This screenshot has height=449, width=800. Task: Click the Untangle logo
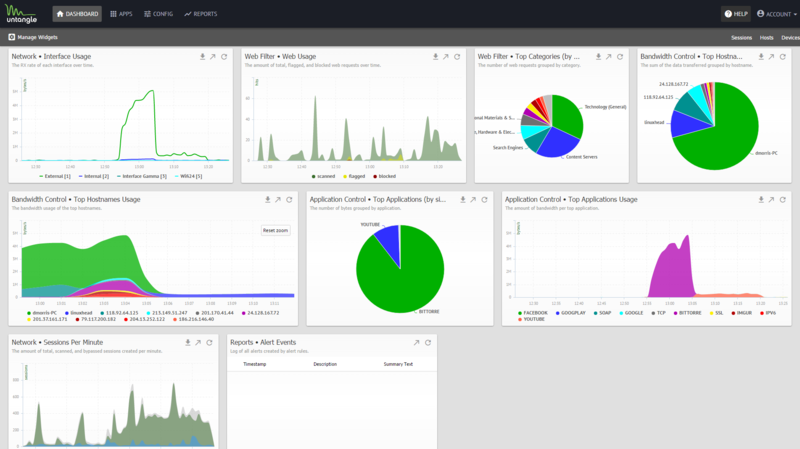coord(22,14)
